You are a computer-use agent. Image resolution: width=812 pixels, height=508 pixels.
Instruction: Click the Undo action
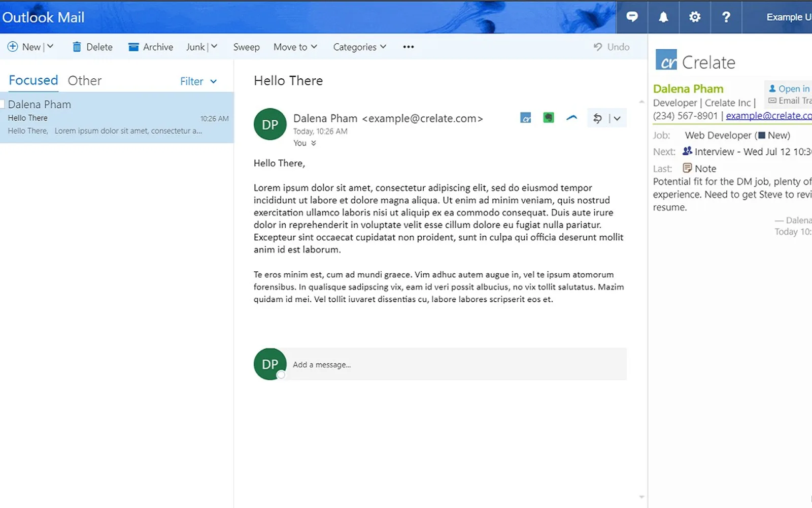612,47
